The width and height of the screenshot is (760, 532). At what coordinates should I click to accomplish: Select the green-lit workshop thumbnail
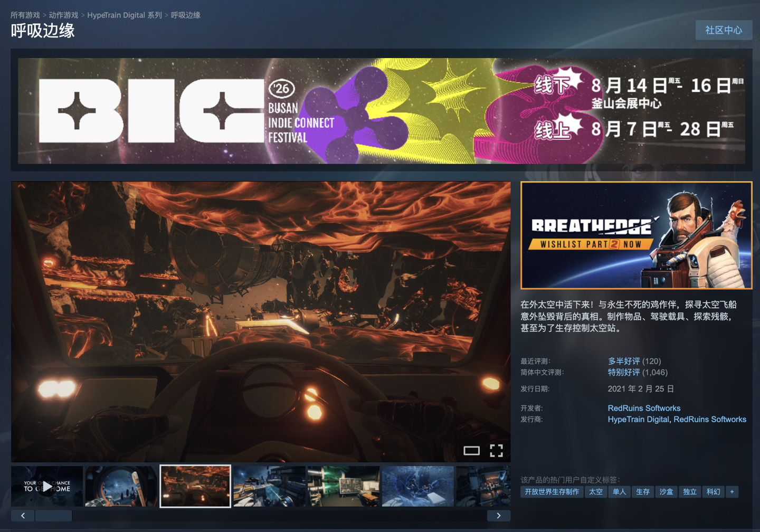click(344, 486)
